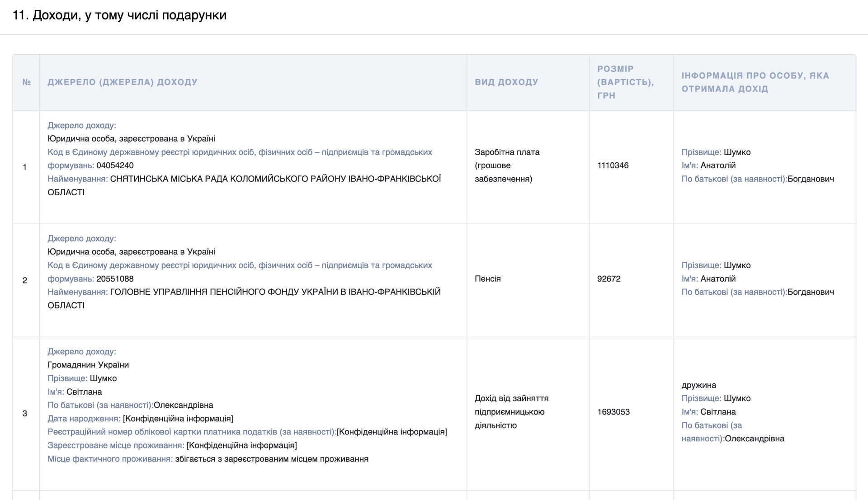Select row number 1 in the № column
The width and height of the screenshot is (868, 500).
[25, 167]
